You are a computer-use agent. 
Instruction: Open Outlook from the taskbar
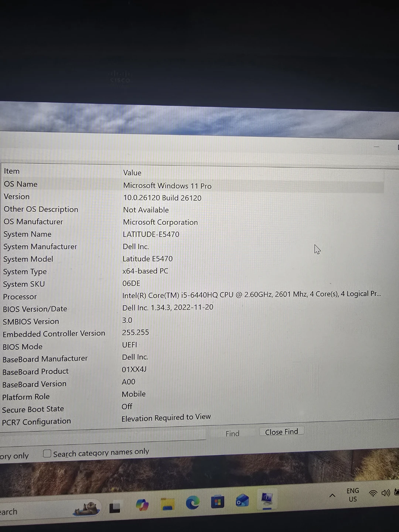[242, 501]
